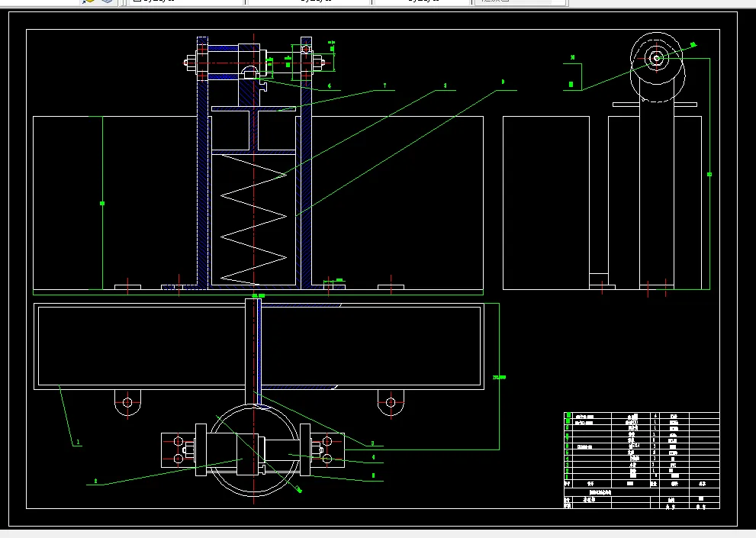Select the red vertical centerline of the front view
756x538 pixels.
click(253, 164)
